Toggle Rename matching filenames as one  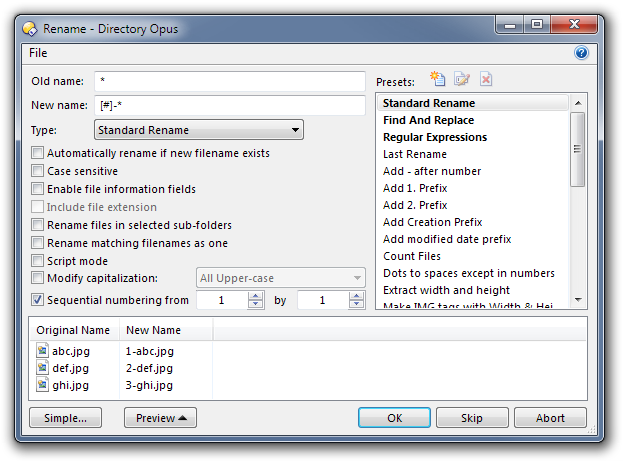pyautogui.click(x=37, y=243)
